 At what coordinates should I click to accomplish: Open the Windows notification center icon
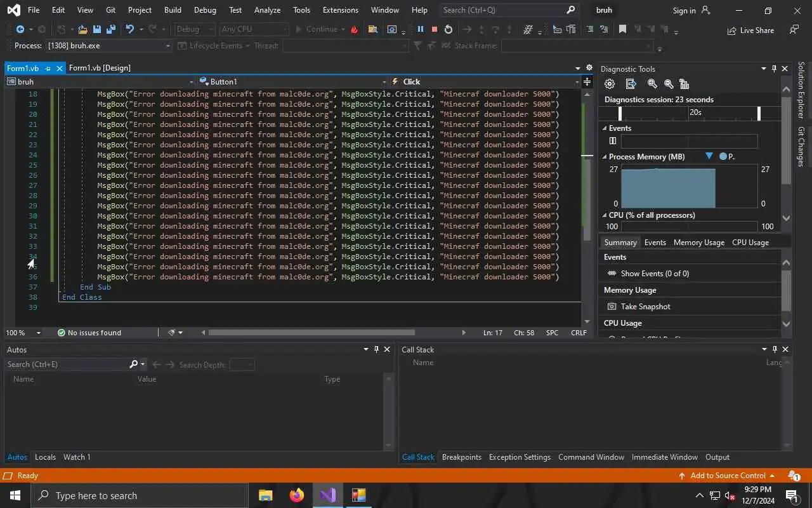792,495
